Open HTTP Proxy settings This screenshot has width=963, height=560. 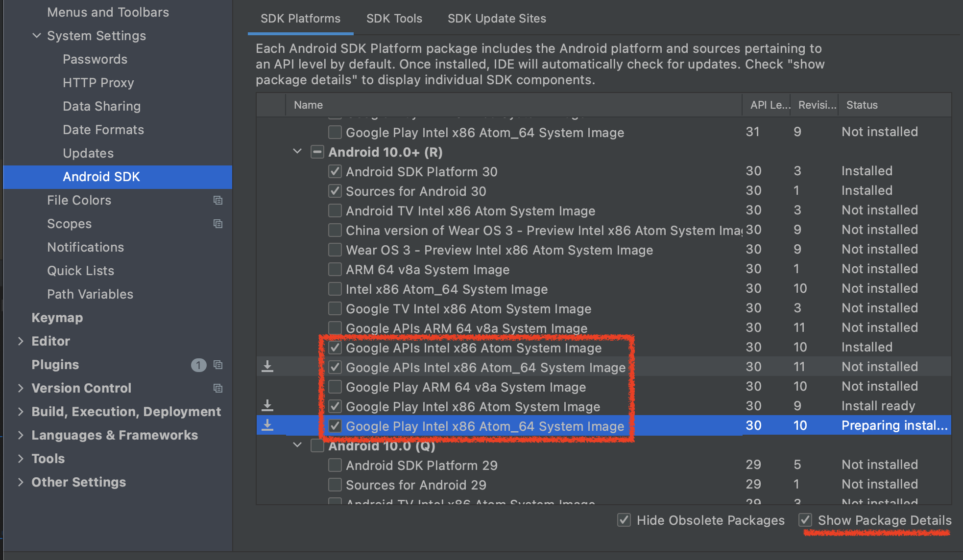tap(98, 83)
